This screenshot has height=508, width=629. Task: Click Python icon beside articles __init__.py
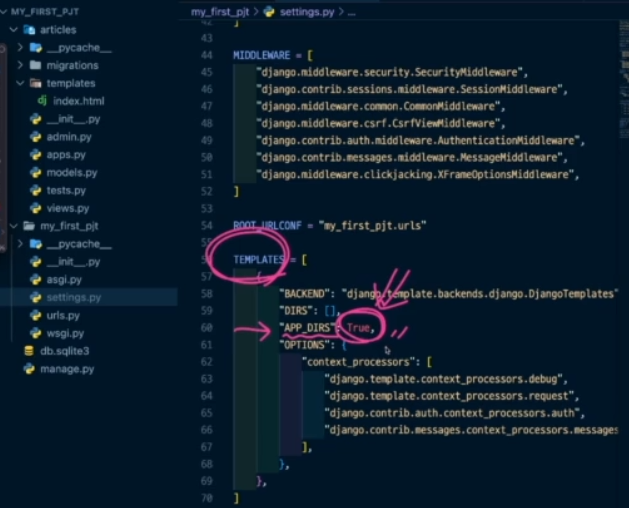[36, 119]
